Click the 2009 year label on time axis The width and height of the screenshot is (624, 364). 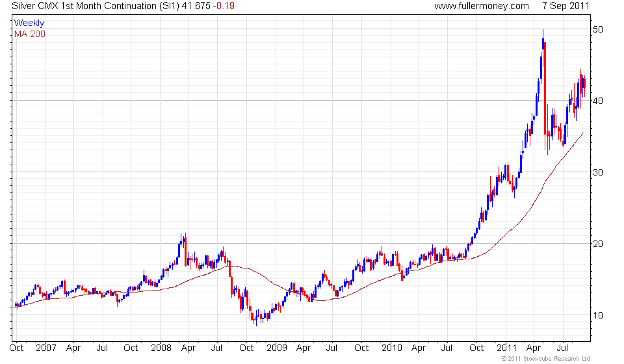277,348
